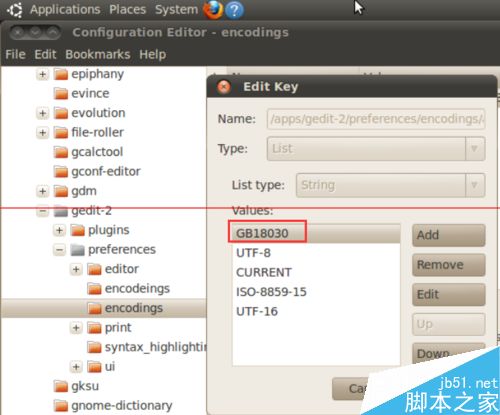Launch Firefox from the top panel
The height and width of the screenshot is (415, 500).
pos(213,10)
